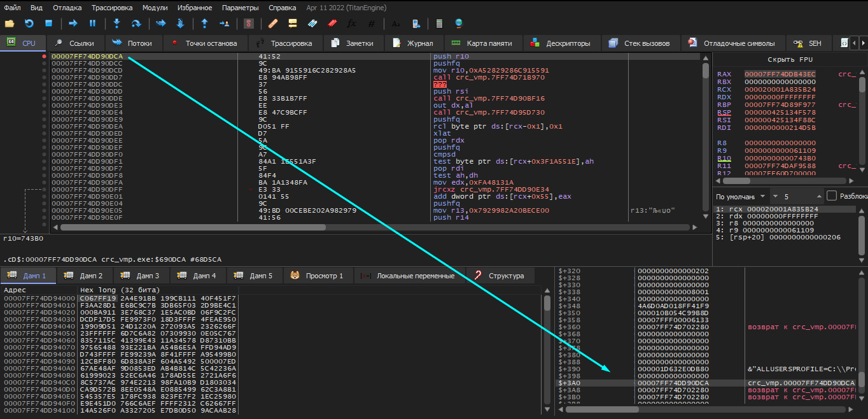Open bookmarks with the red tags icon
The height and width of the screenshot is (419, 868).
(332, 24)
